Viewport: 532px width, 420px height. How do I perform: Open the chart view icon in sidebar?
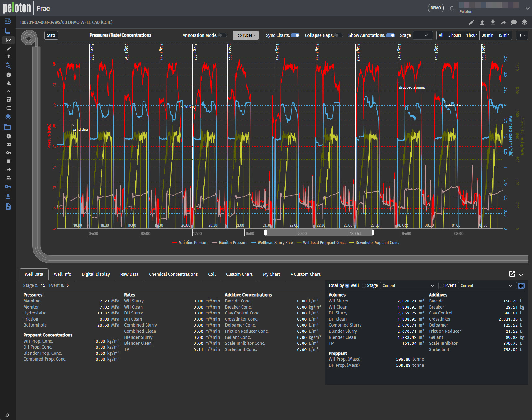[x=8, y=40]
